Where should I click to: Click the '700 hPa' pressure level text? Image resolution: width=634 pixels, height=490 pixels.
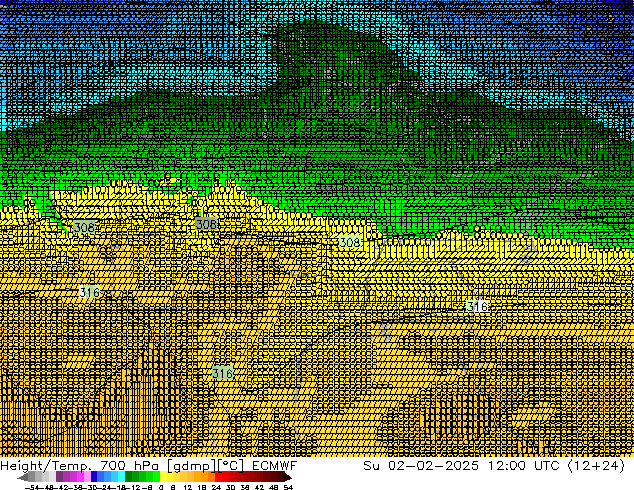(x=131, y=465)
